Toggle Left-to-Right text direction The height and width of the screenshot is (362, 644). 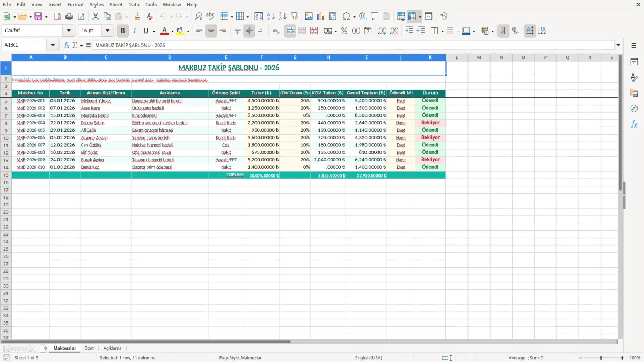(x=503, y=31)
